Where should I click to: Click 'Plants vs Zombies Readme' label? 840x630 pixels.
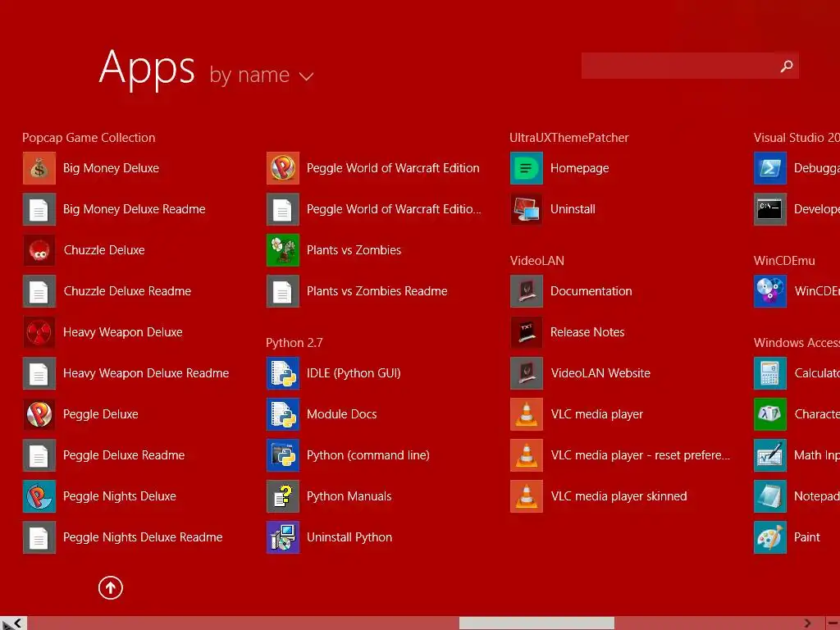click(x=377, y=291)
